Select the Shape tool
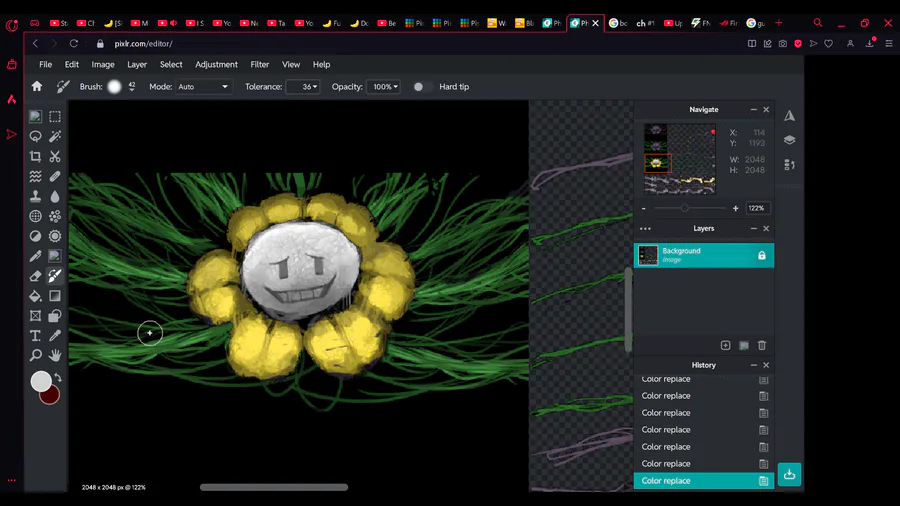900x506 pixels. (x=55, y=316)
